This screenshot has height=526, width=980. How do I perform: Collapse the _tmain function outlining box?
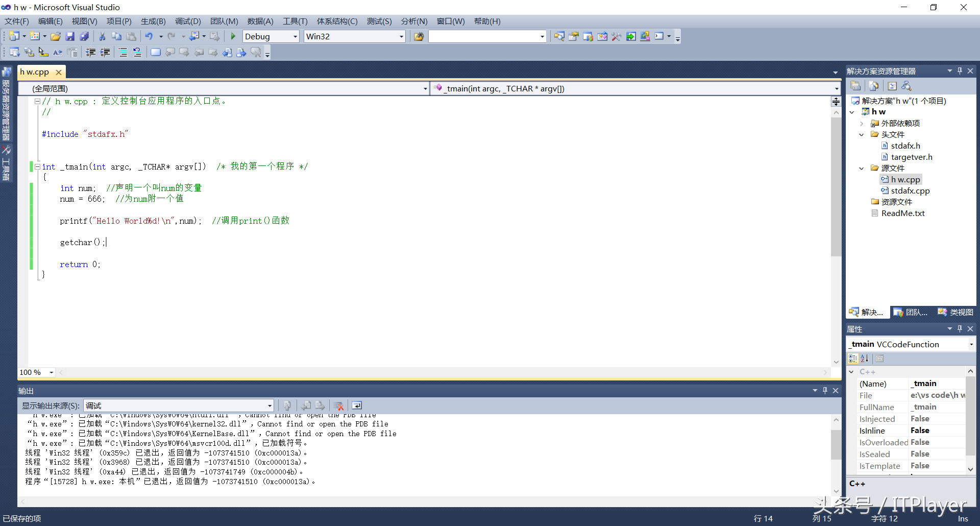[x=37, y=166]
